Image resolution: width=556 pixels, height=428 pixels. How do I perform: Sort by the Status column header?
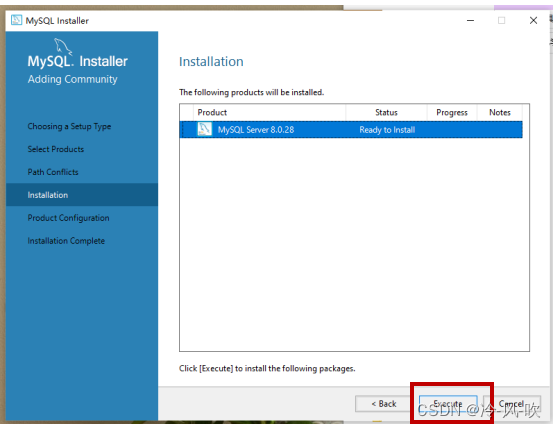click(386, 112)
